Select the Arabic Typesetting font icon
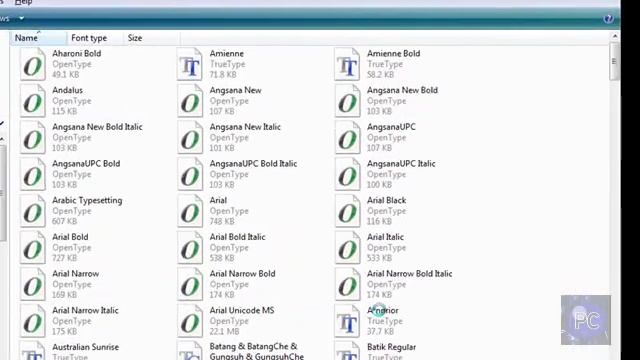 (33, 211)
